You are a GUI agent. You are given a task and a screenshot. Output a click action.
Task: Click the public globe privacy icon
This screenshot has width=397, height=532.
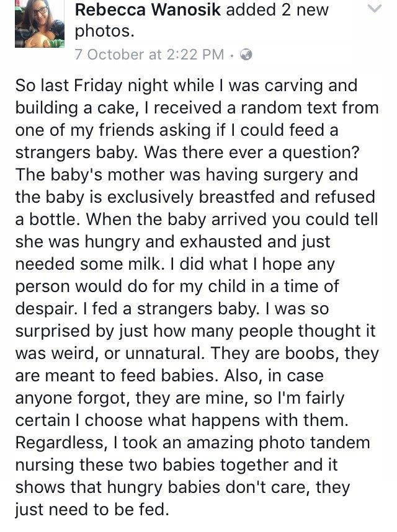[246, 55]
